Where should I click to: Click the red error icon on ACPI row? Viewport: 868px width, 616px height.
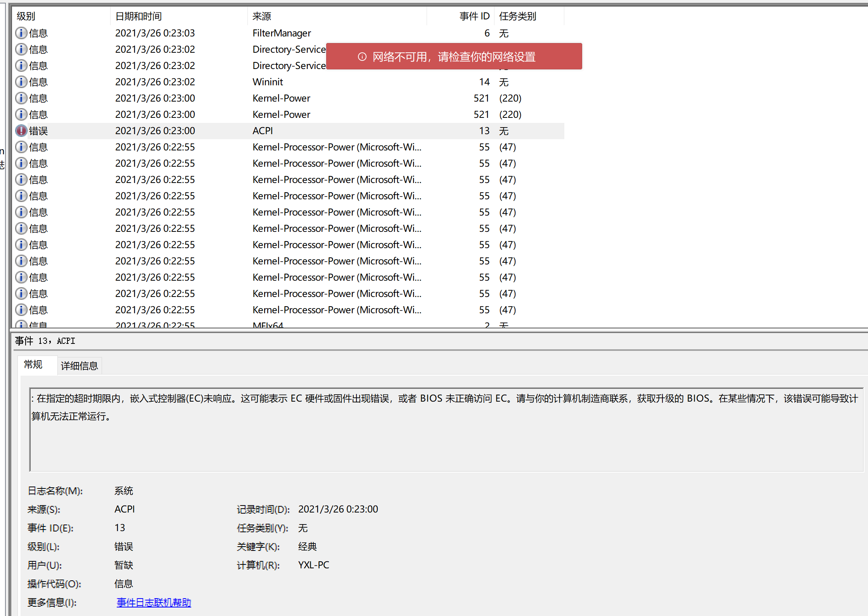tap(21, 131)
